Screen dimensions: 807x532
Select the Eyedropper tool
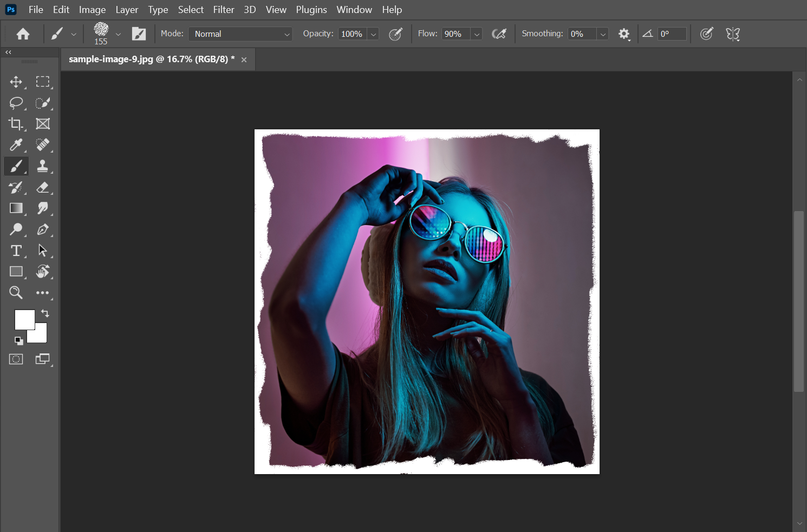[x=16, y=145]
